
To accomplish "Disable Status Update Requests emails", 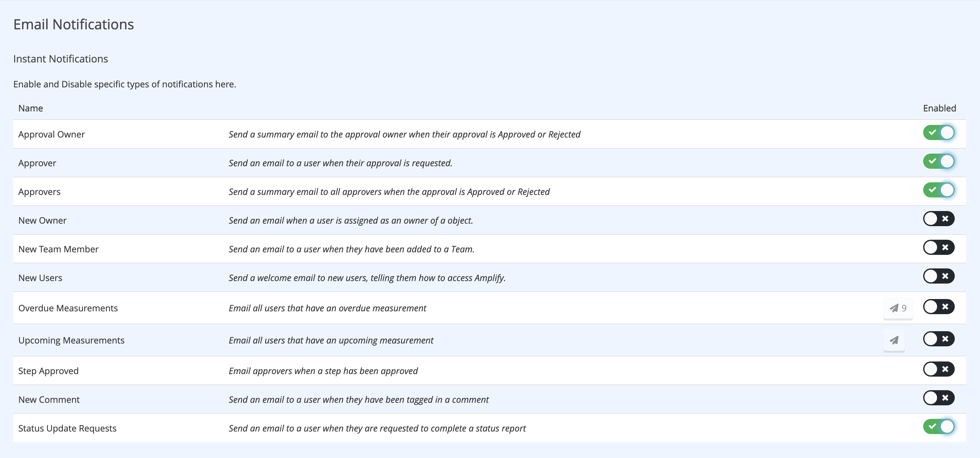I will point(939,427).
